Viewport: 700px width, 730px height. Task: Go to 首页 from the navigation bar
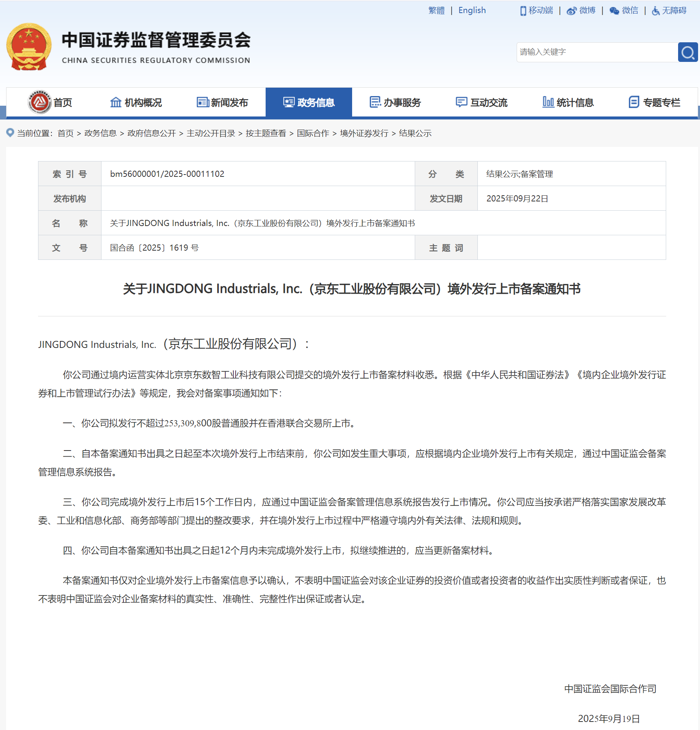63,102
